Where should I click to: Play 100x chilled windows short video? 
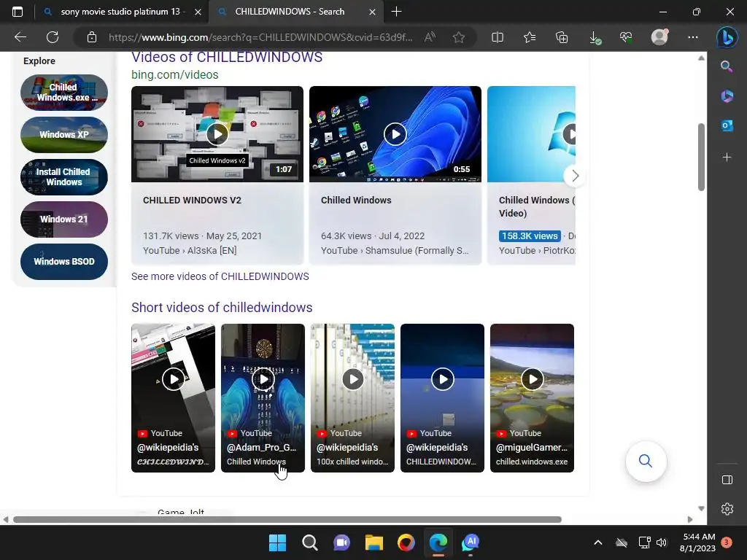352,398
